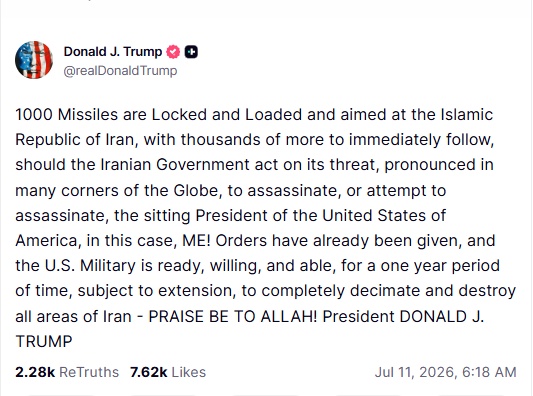
Task: Select the ReTruths label
Action: click(89, 372)
